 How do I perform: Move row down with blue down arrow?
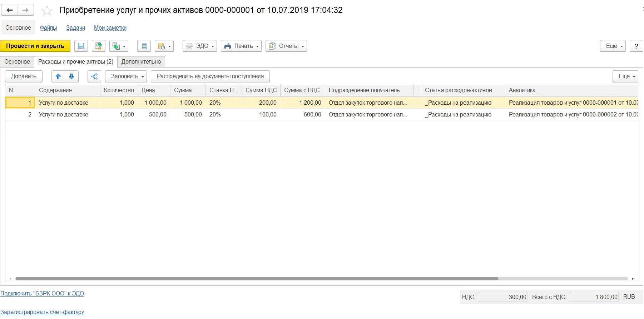tap(71, 76)
